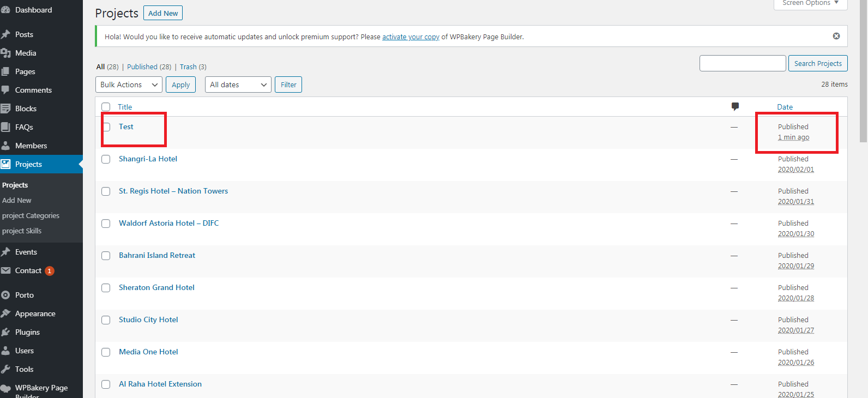Open the Al Raha Hotel Extension project
868x398 pixels.
160,384
